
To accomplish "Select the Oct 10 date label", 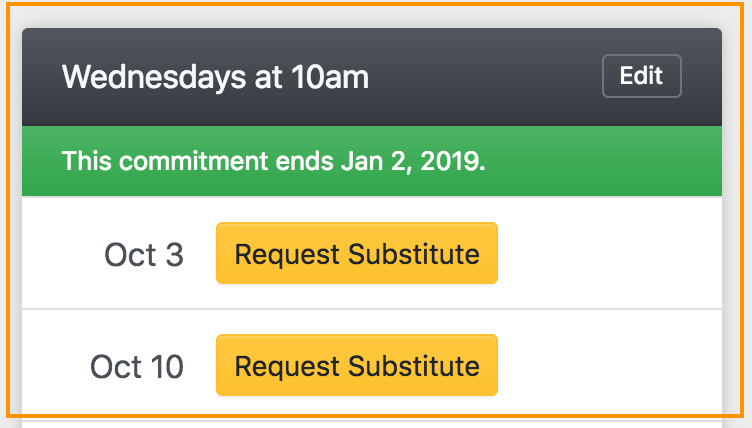I will click(137, 367).
